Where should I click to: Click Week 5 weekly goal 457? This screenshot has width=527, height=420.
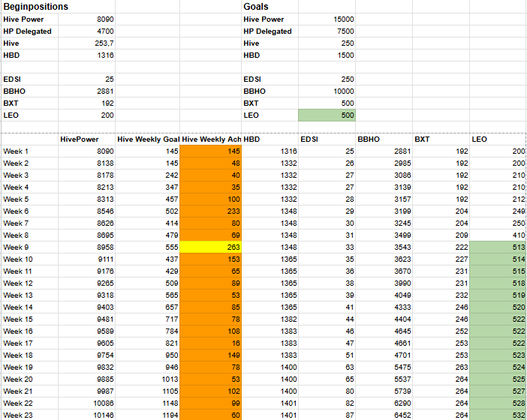(147, 199)
